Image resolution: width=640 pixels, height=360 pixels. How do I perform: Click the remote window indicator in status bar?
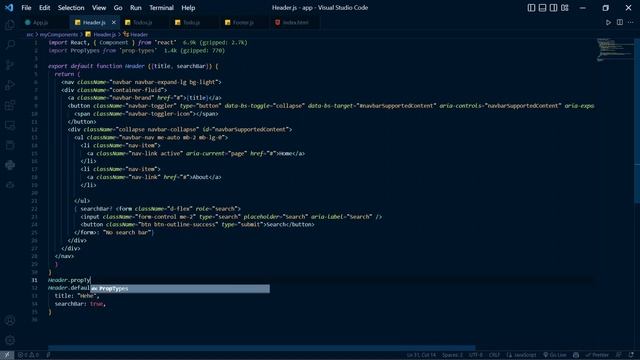click(x=7, y=355)
